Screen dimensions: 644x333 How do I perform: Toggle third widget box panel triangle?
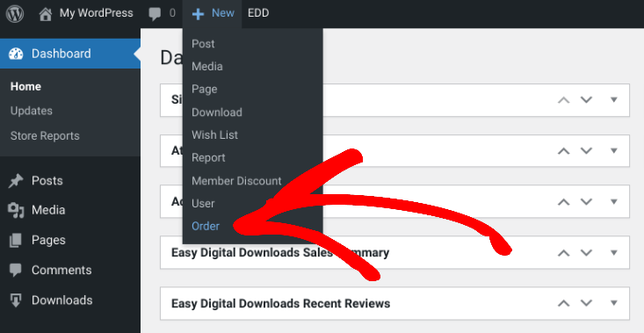pyautogui.click(x=614, y=201)
